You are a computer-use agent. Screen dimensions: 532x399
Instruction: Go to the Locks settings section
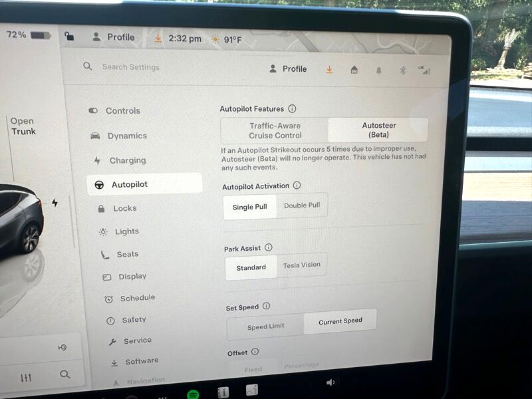pyautogui.click(x=124, y=208)
